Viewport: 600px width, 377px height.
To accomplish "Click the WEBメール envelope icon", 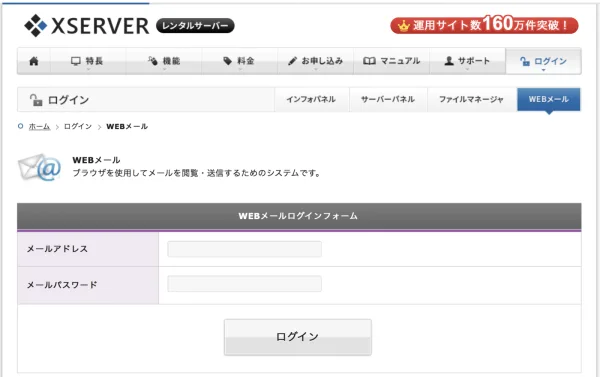I will point(39,167).
